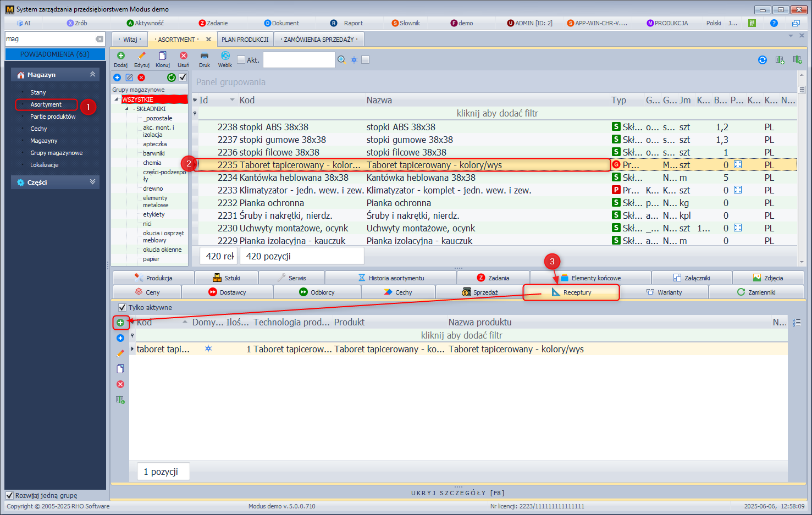The width and height of the screenshot is (812, 515).
Task: Click the Edytuj pencil icon
Action: (x=141, y=56)
